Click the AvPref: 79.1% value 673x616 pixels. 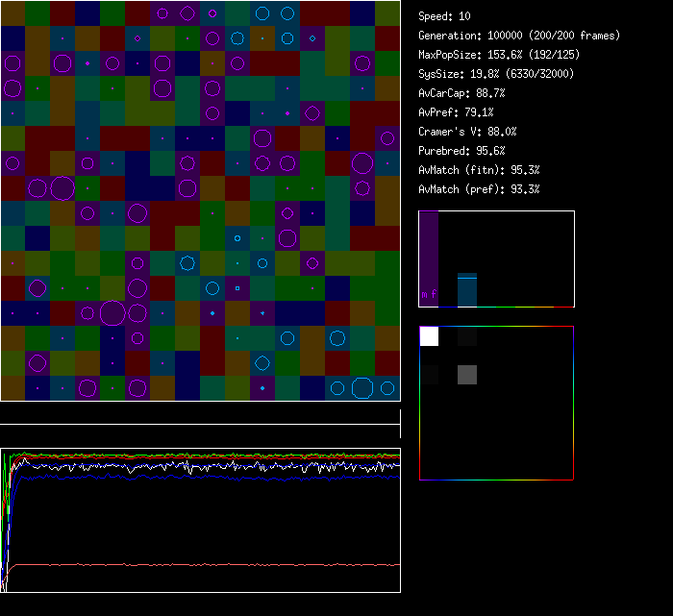tap(457, 112)
